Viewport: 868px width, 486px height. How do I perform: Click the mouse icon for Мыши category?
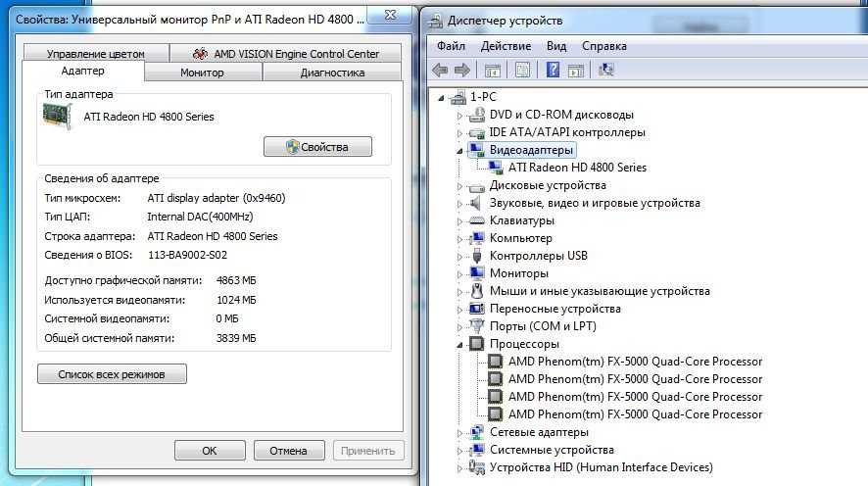pos(477,291)
